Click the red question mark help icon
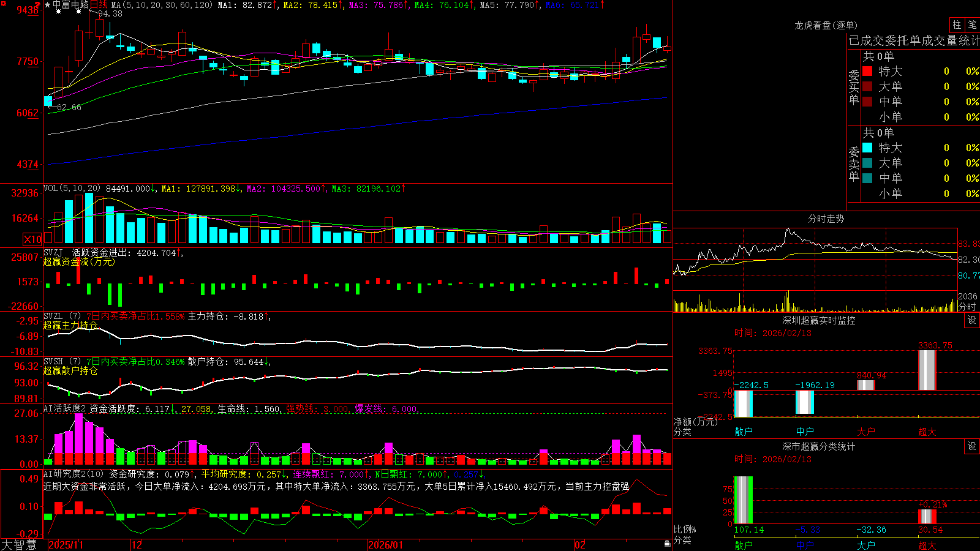The width and height of the screenshot is (980, 551). point(39,4)
